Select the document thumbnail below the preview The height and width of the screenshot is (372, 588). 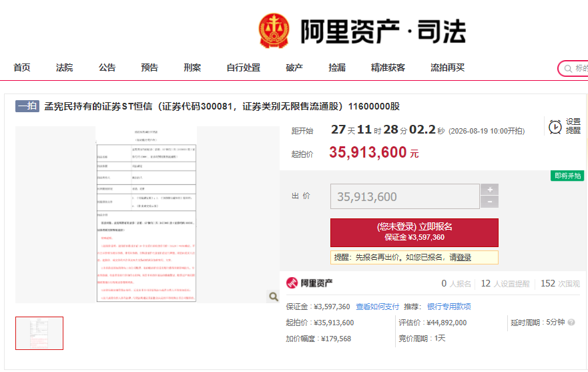39,333
